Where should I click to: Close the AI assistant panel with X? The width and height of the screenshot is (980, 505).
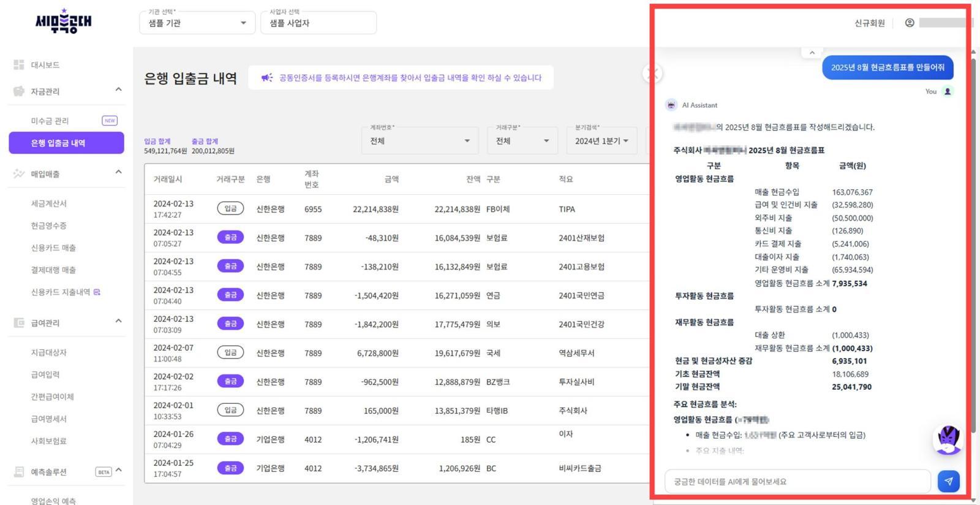pos(652,74)
